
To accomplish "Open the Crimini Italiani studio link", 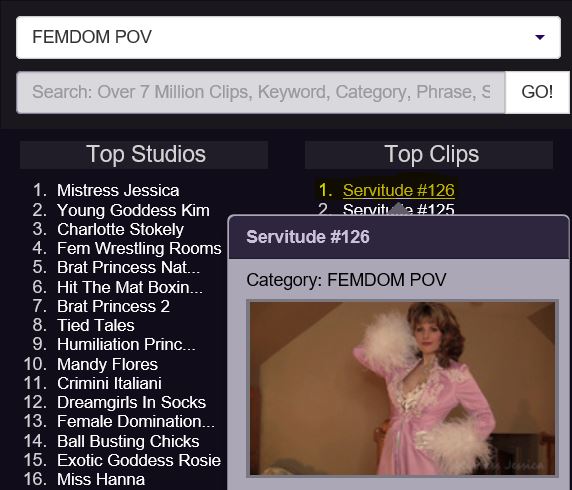I will (x=109, y=383).
